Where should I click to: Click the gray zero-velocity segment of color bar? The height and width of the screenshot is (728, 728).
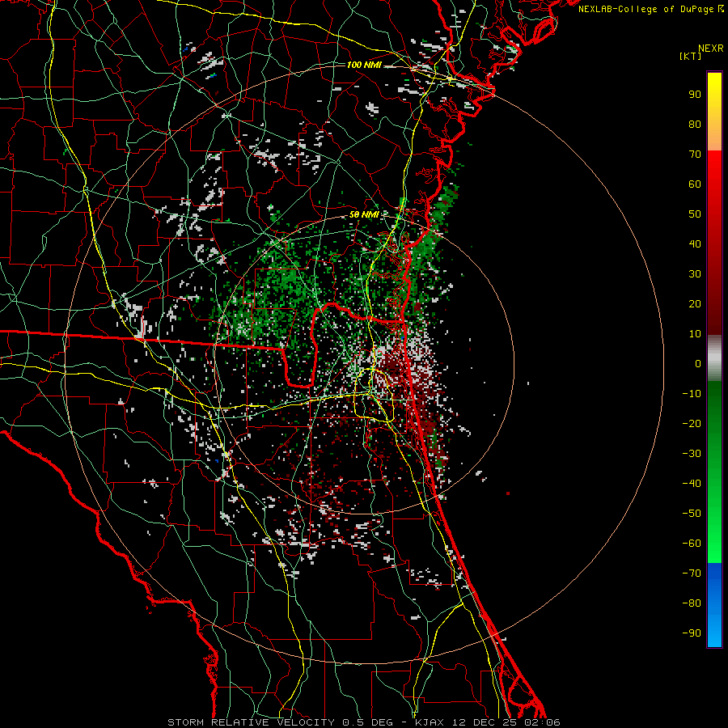(x=714, y=358)
